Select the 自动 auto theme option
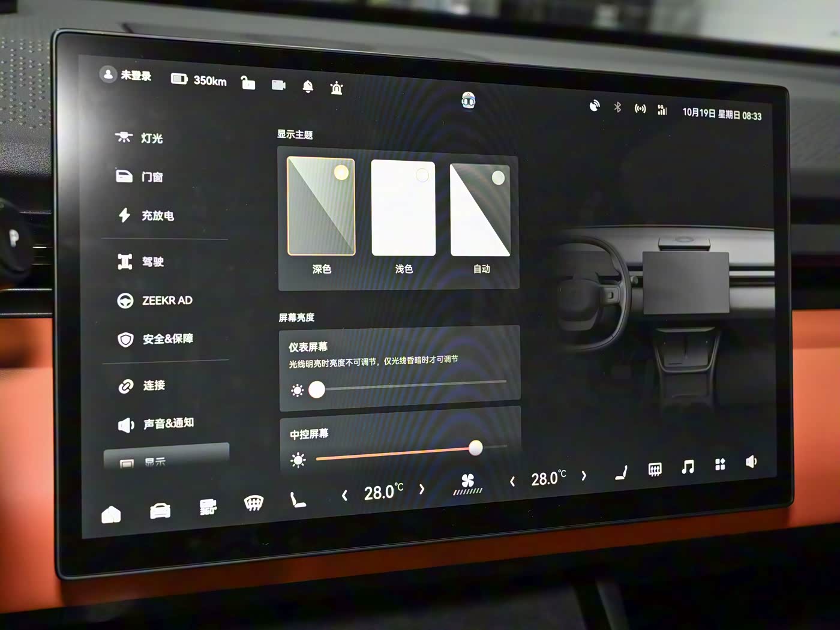 pyautogui.click(x=480, y=210)
